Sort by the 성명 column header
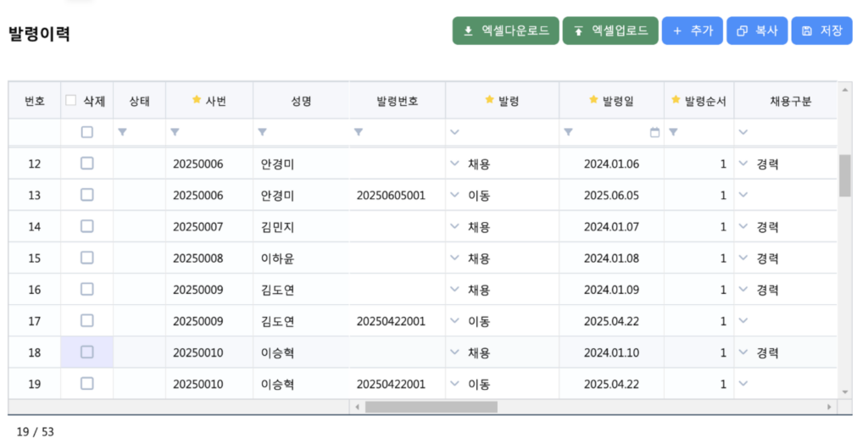This screenshot has width=868, height=444. [x=301, y=101]
